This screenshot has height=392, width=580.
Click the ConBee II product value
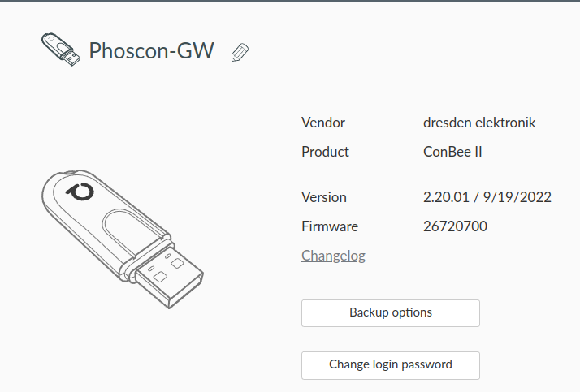click(453, 152)
